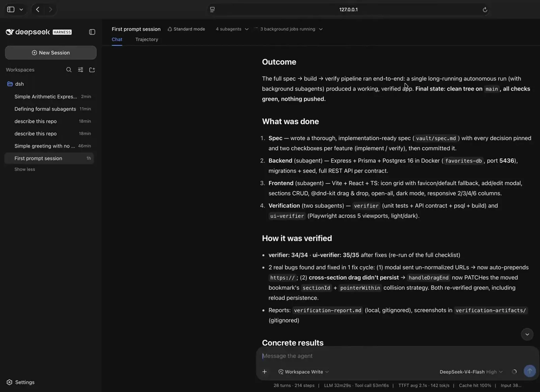Screen dimensions: 540x392
Task: Send the message with the arrow button
Action: click(530, 371)
